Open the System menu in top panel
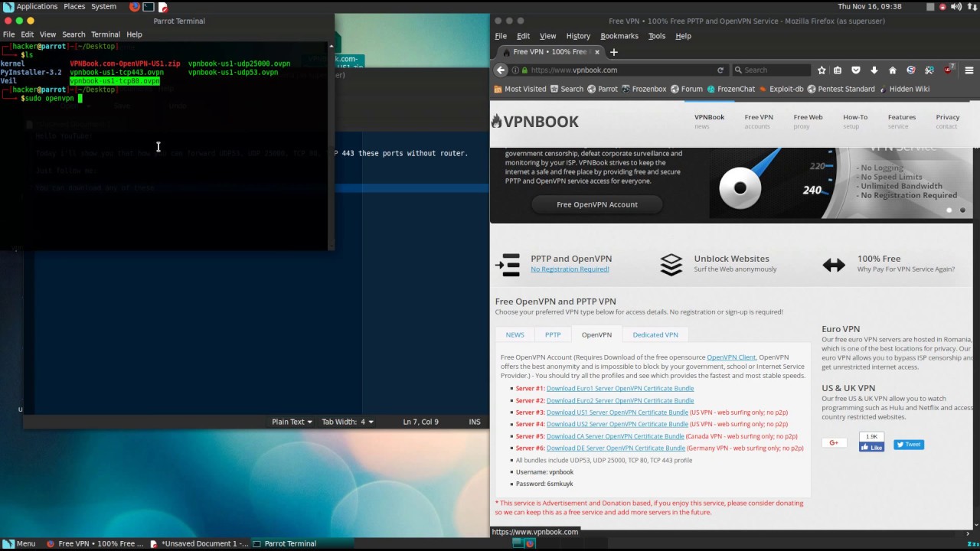The width and height of the screenshot is (980, 551). 103,6
